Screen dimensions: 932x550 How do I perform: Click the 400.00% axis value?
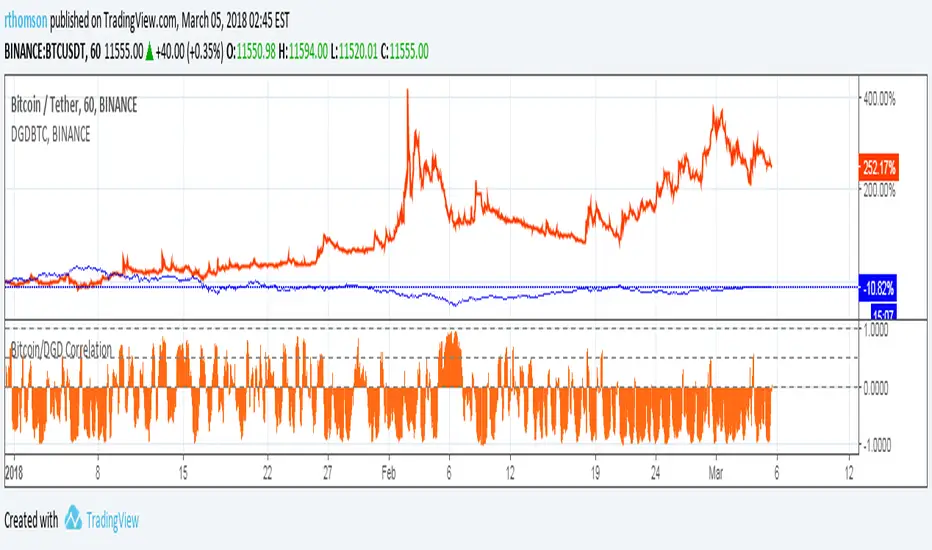879,99
